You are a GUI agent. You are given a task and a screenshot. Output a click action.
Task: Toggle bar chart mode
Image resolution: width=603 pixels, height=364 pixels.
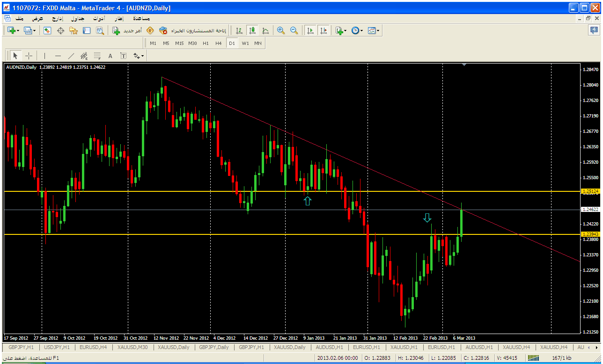click(239, 30)
